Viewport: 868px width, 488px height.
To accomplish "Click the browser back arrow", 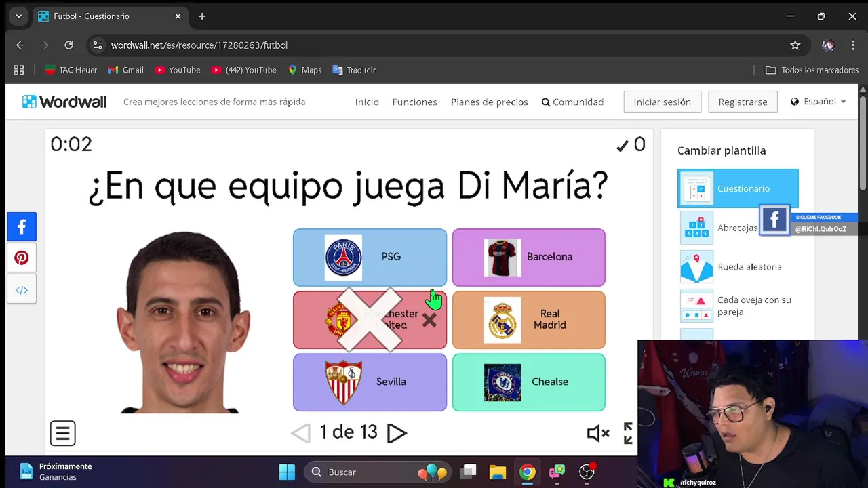I will (20, 45).
